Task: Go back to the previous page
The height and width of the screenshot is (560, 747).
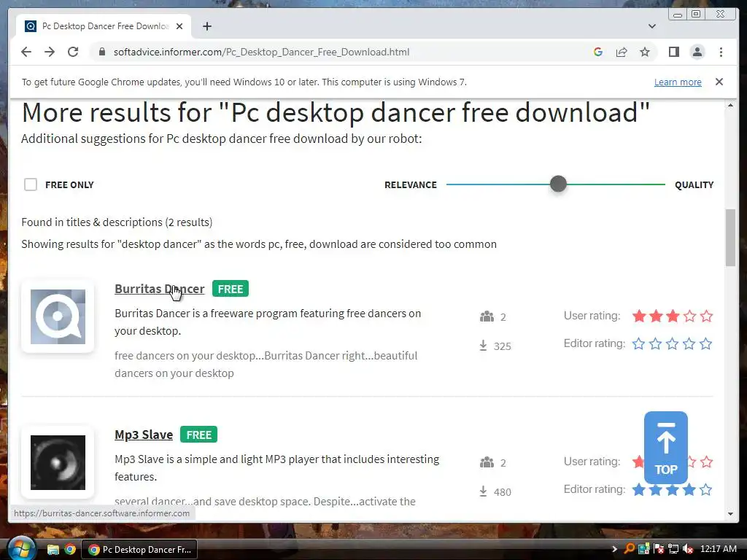Action: coord(26,52)
